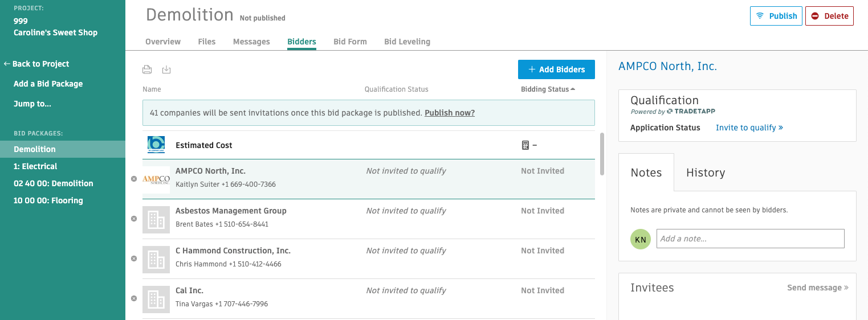
Task: Click the AMPCO North company logo
Action: (x=156, y=179)
